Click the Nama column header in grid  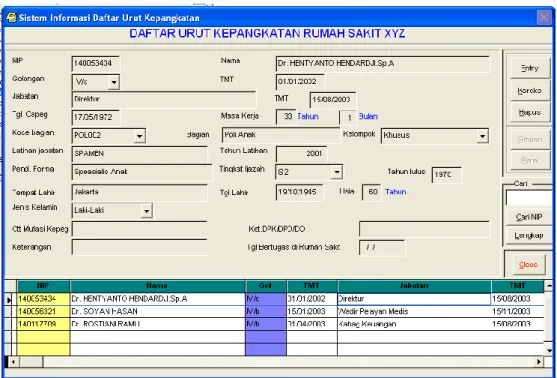click(157, 286)
